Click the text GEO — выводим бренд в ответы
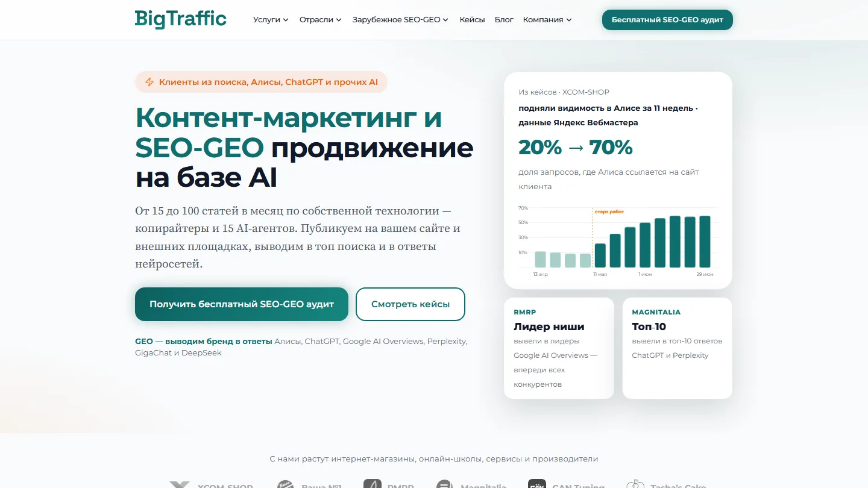 (204, 341)
